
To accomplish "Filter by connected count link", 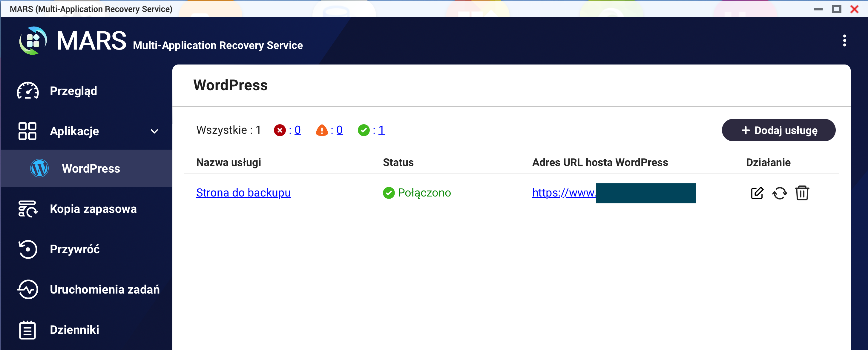I will click(x=381, y=130).
